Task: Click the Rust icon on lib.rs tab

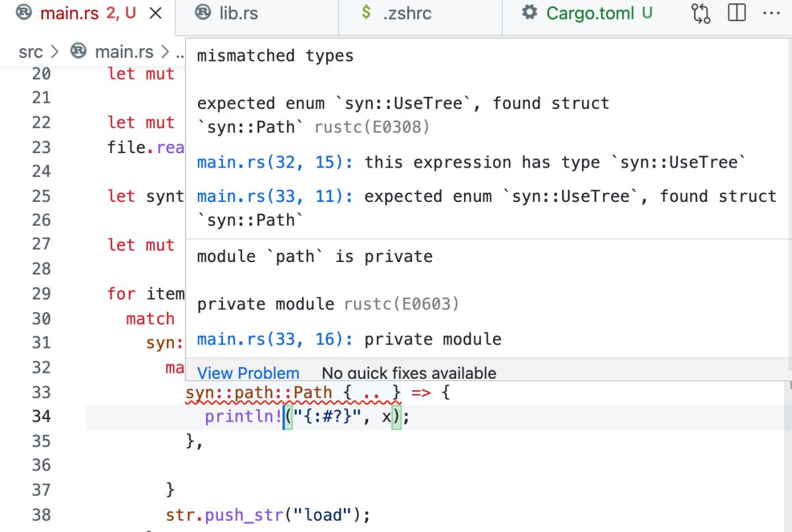Action: 204,13
